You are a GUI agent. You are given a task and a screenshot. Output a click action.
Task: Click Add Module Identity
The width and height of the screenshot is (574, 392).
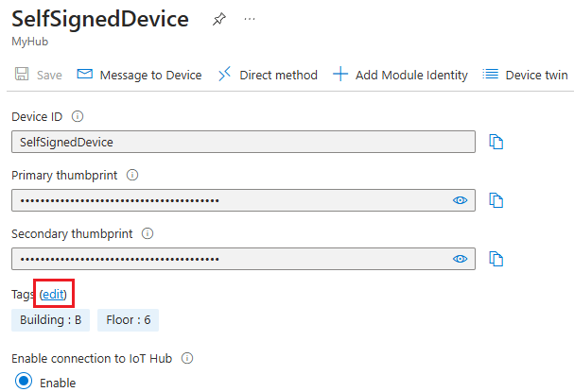tap(400, 75)
